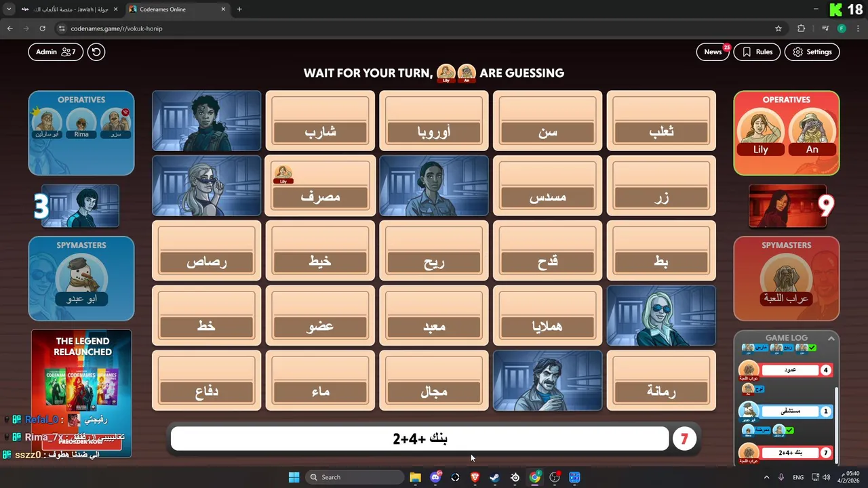Viewport: 868px width, 488px height.
Task: Open the tab search dropdown in Chrome
Action: click(9, 9)
